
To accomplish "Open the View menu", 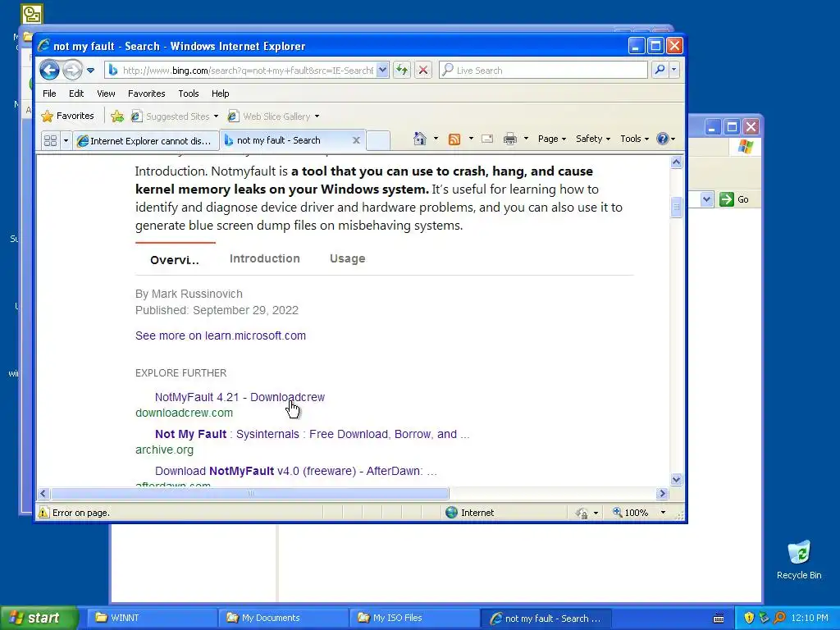I will click(x=106, y=94).
